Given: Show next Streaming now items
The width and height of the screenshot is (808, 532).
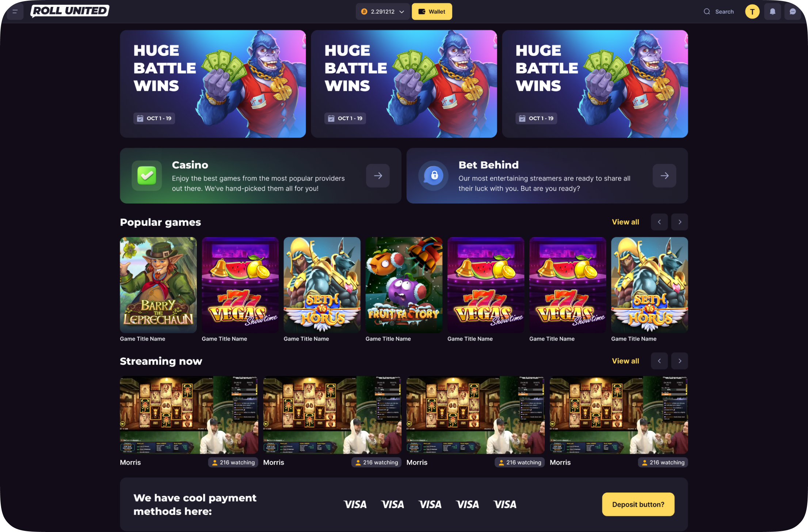Looking at the screenshot, I should click(x=679, y=361).
